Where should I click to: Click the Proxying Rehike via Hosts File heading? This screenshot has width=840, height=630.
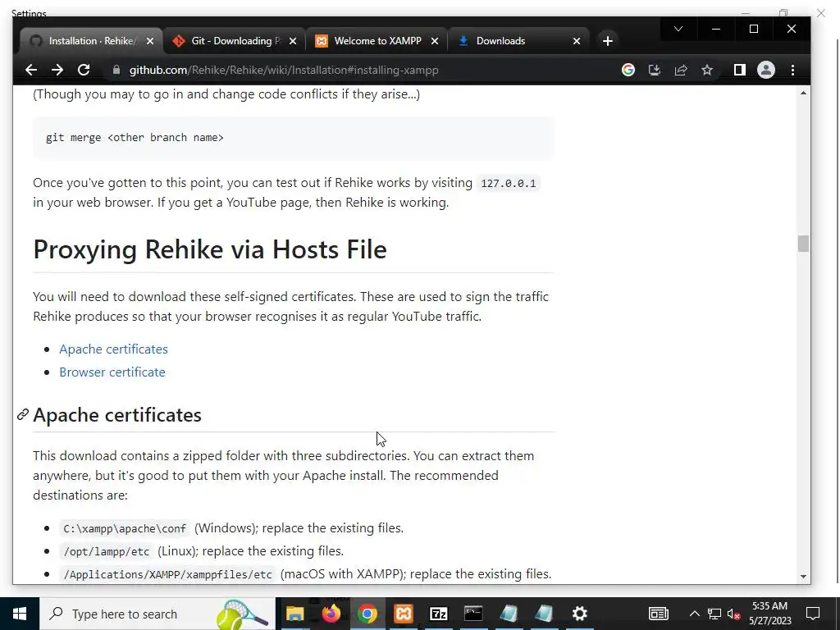tap(209, 249)
